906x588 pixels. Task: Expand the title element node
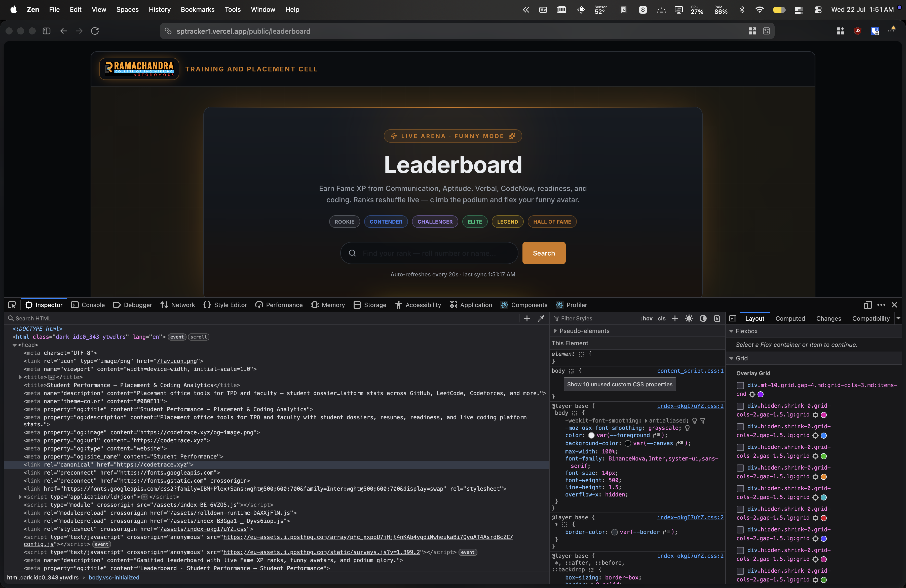(x=20, y=377)
